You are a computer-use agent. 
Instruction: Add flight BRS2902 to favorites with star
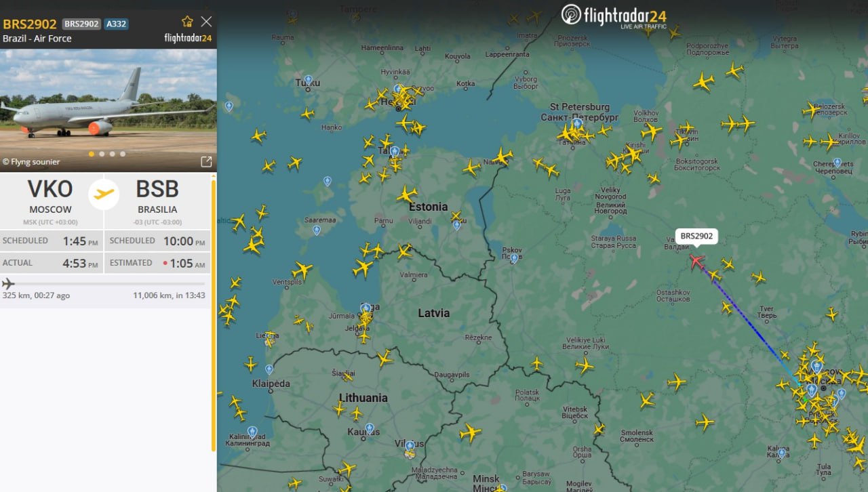click(188, 21)
